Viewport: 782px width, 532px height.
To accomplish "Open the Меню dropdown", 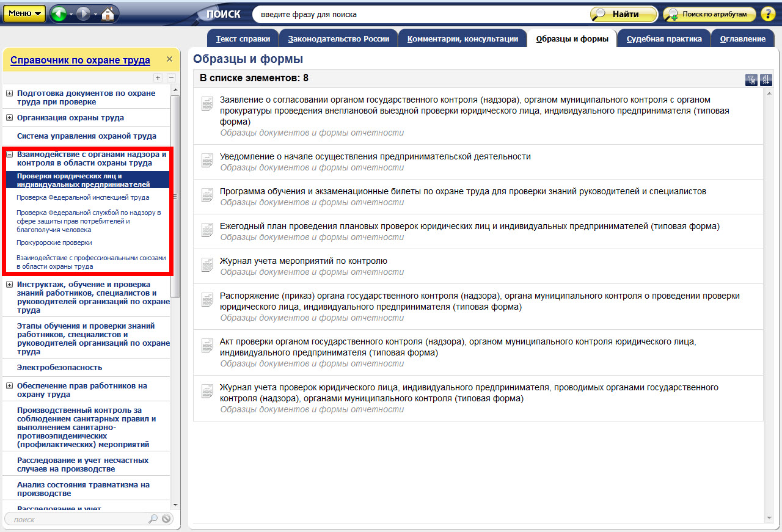I will coord(24,13).
